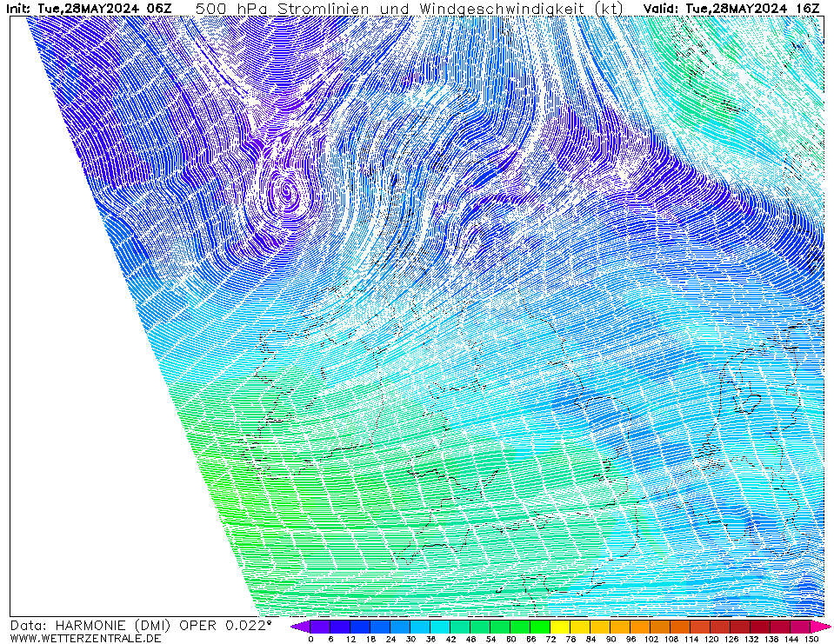Click the 126–132 kt dark red legend swatch
834x644 pixels.
(740, 627)
